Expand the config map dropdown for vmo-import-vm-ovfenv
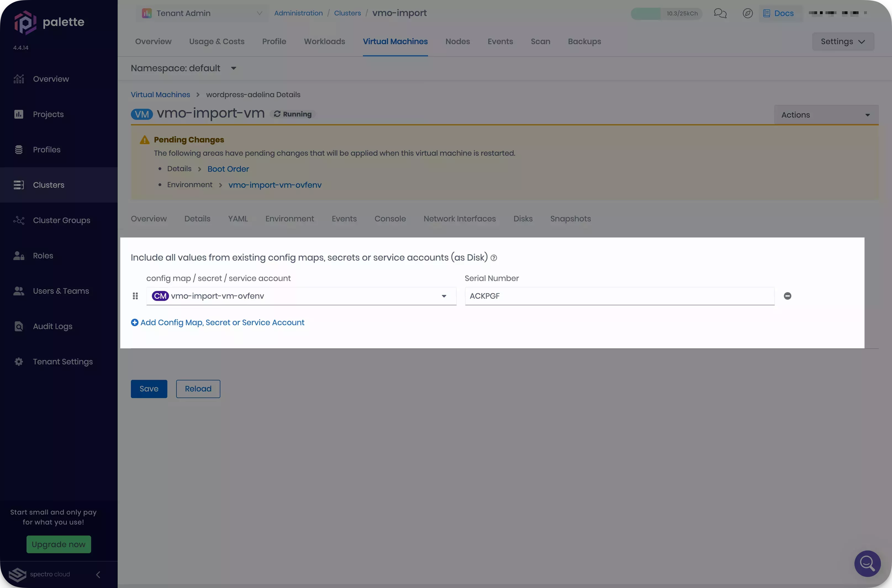 (444, 296)
